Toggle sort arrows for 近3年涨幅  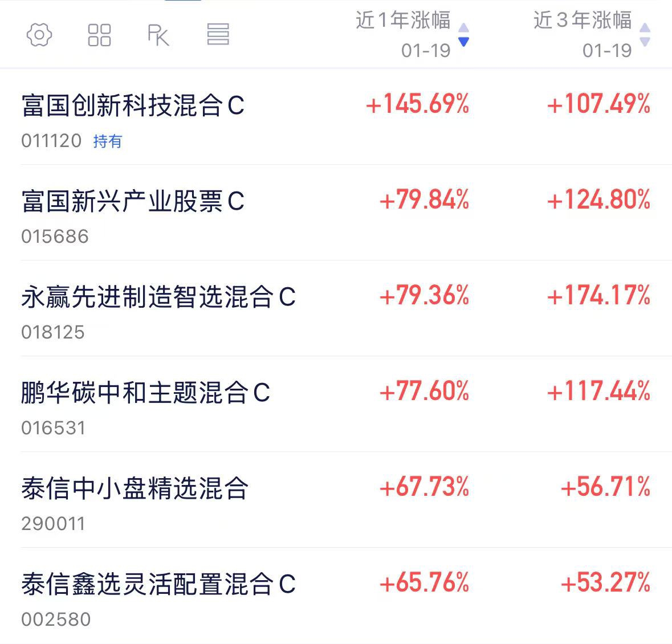pos(645,35)
